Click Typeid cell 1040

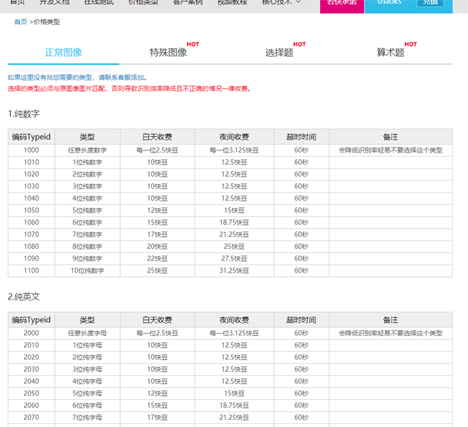[x=31, y=198]
